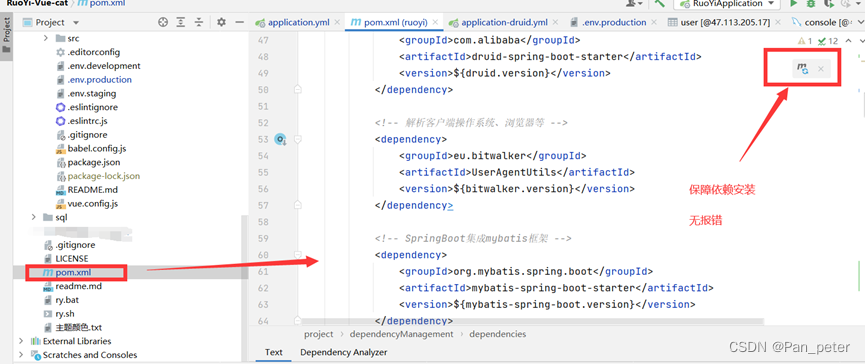The width and height of the screenshot is (865, 364).
Task: Click the dependencies breadcrumb
Action: (498, 334)
